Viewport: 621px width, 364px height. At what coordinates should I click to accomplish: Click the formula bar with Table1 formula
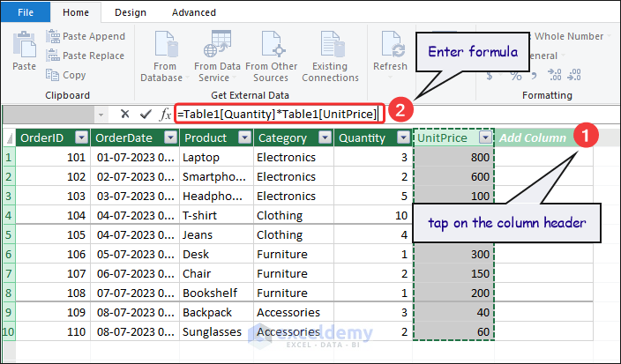(279, 115)
